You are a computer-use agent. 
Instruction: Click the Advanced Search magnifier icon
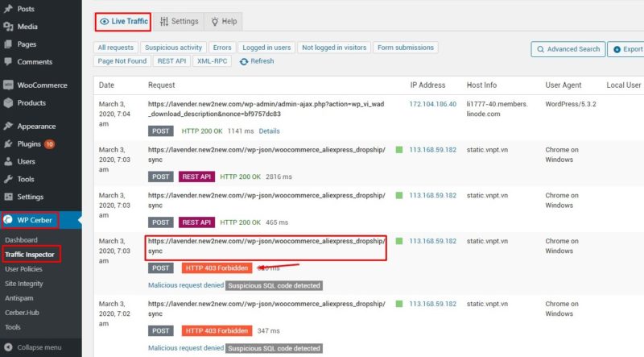[540, 49]
